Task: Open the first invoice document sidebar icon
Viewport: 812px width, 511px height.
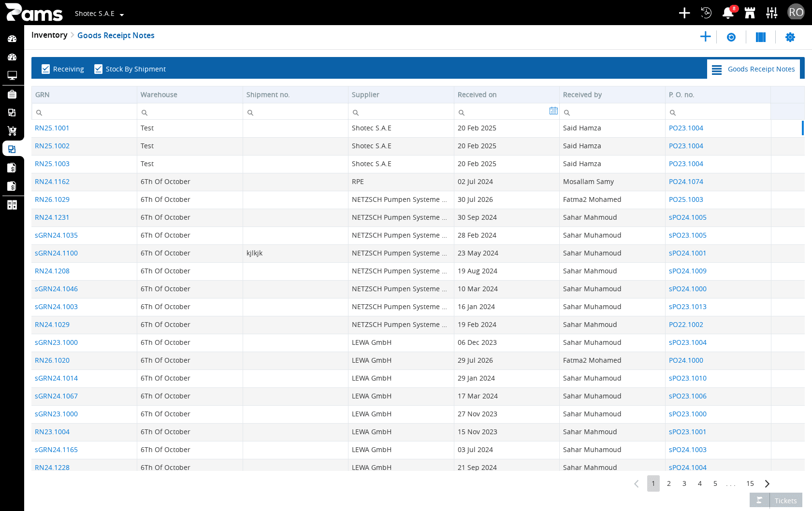Action: 12,168
